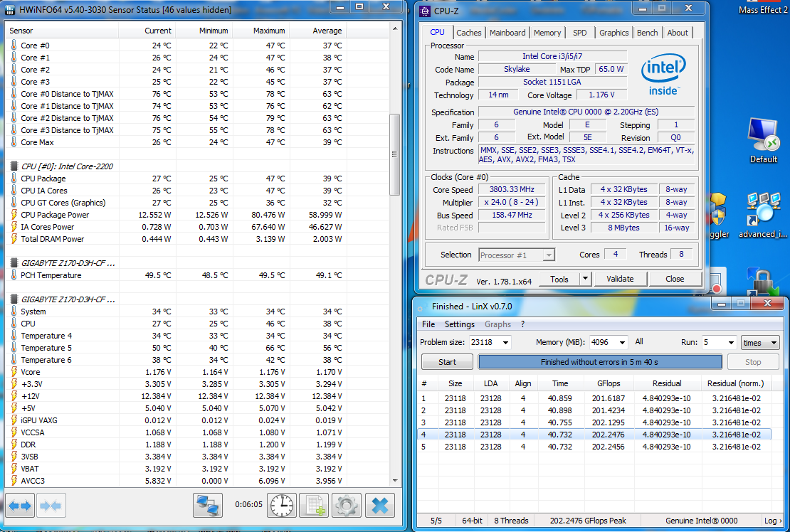790x532 pixels.
Task: Click the CPU-Z title bar chip icon
Action: pyautogui.click(x=425, y=11)
